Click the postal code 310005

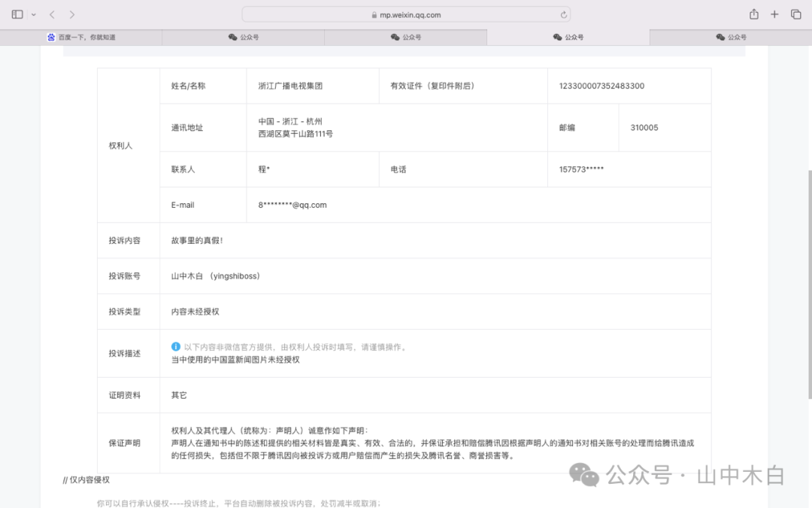(644, 127)
